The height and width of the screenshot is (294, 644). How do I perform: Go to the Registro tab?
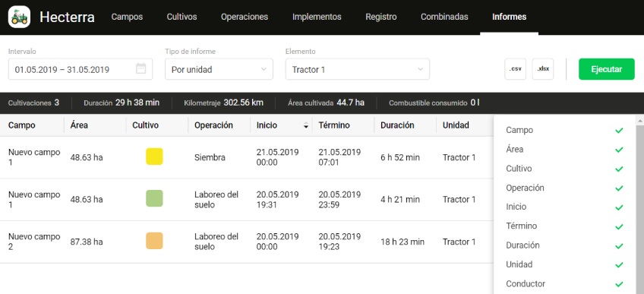coord(381,17)
